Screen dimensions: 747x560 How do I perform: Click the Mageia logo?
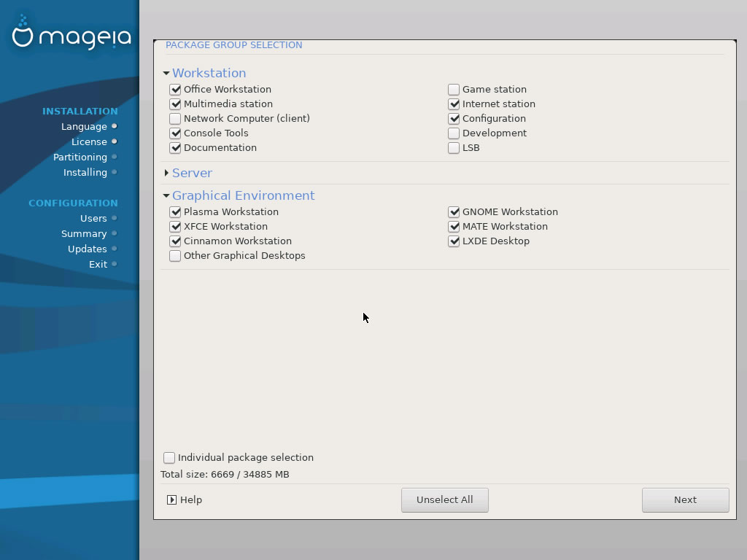click(71, 34)
